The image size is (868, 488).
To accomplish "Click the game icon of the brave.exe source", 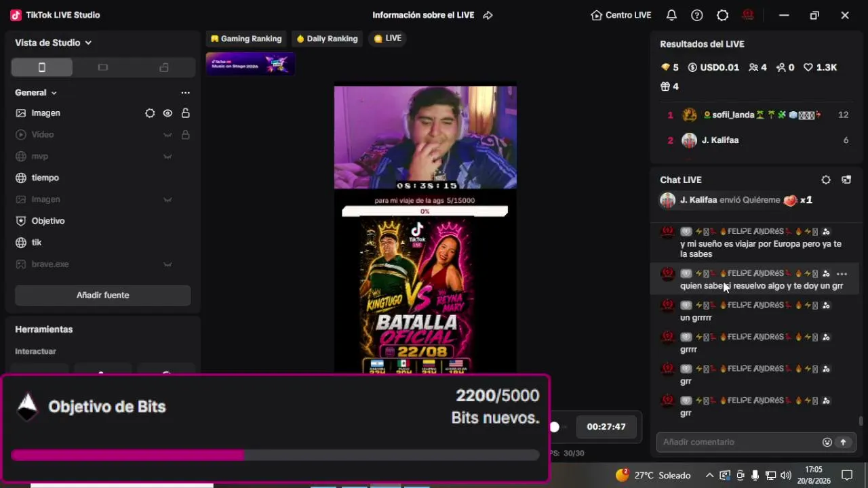I will coord(21,264).
